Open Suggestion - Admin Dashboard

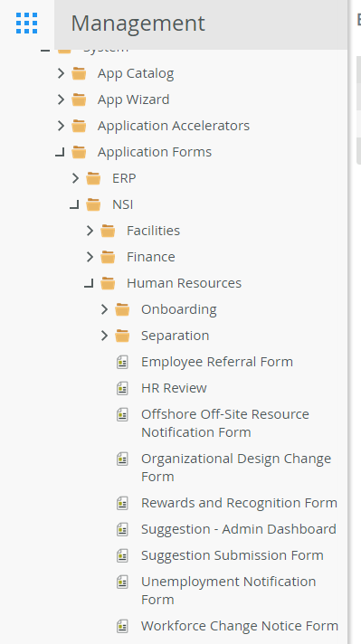pos(239,529)
